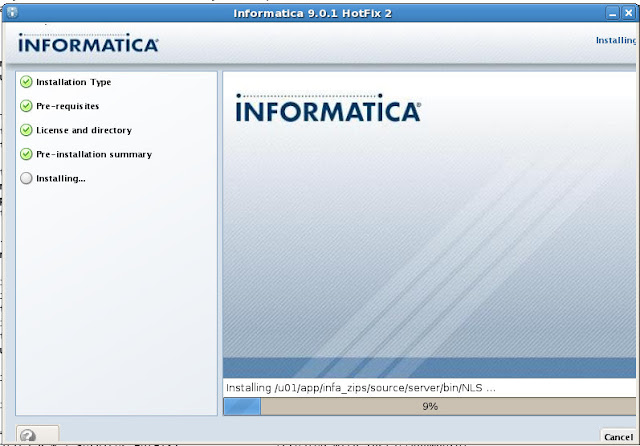Select the Pre-installation summary step label
Screen dimensions: 640x446
coord(93,154)
